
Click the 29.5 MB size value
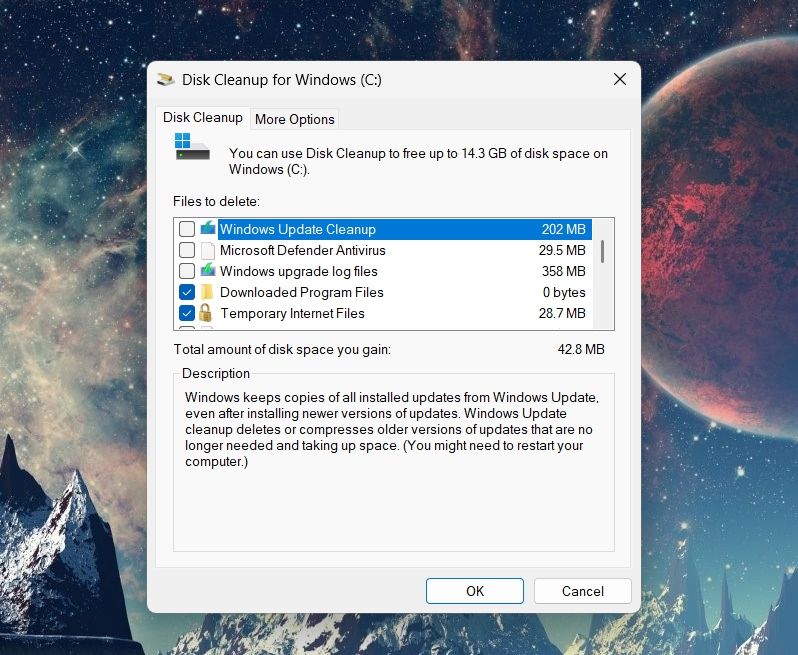pos(562,250)
